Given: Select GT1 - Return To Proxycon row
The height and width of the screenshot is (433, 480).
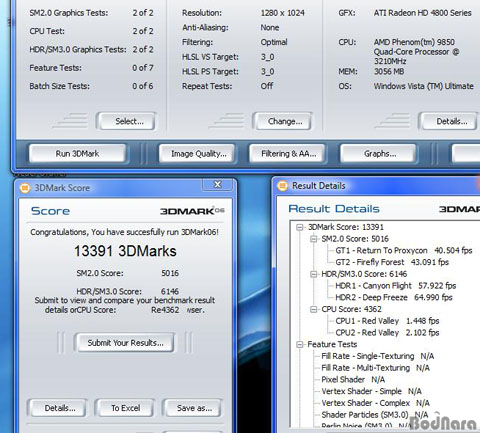Looking at the screenshot, I should (404, 251).
